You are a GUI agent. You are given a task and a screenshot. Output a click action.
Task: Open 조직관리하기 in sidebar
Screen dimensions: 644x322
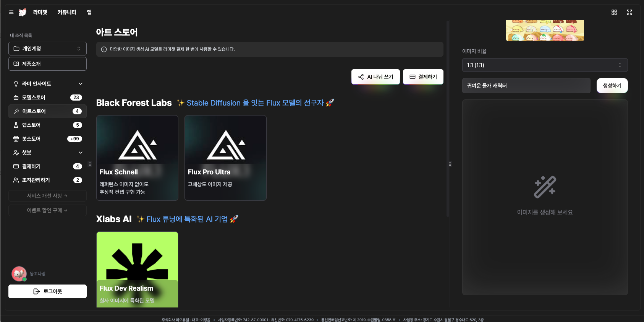[47, 180]
